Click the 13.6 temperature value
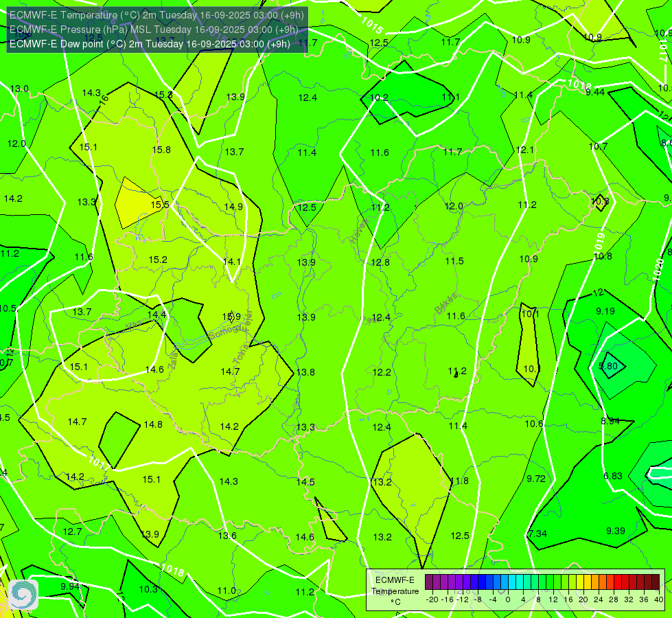Viewport: 672px width, 618px height. 227,536
